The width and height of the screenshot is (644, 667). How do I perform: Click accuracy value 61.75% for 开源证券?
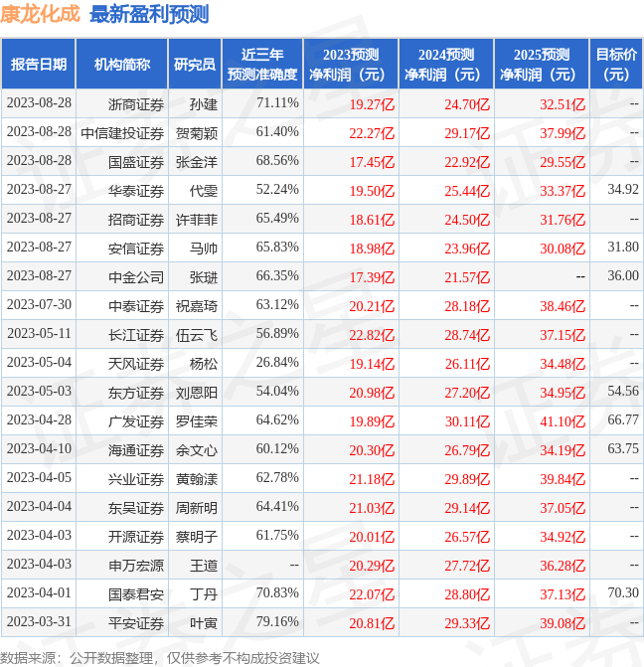tap(277, 535)
